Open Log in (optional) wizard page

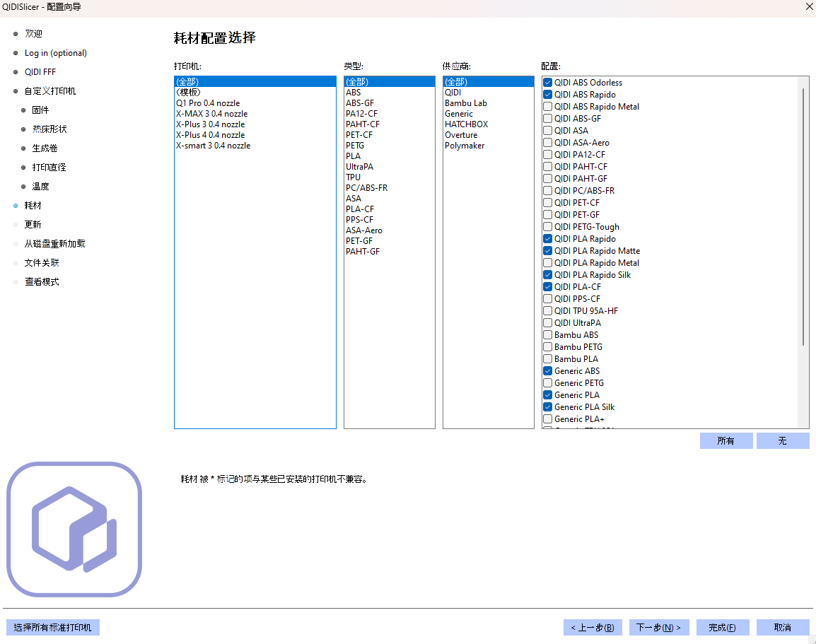pos(56,52)
